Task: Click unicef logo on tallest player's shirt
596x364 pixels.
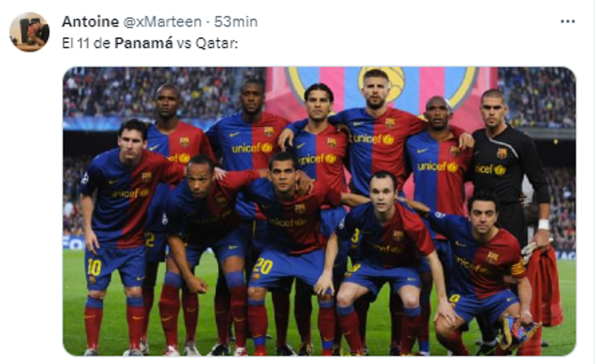Action: [374, 139]
